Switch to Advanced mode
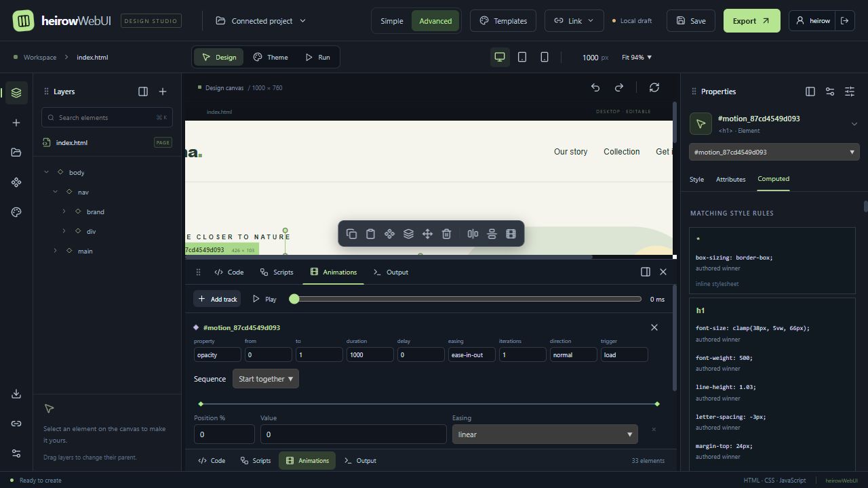The height and width of the screenshot is (488, 868). [x=435, y=21]
